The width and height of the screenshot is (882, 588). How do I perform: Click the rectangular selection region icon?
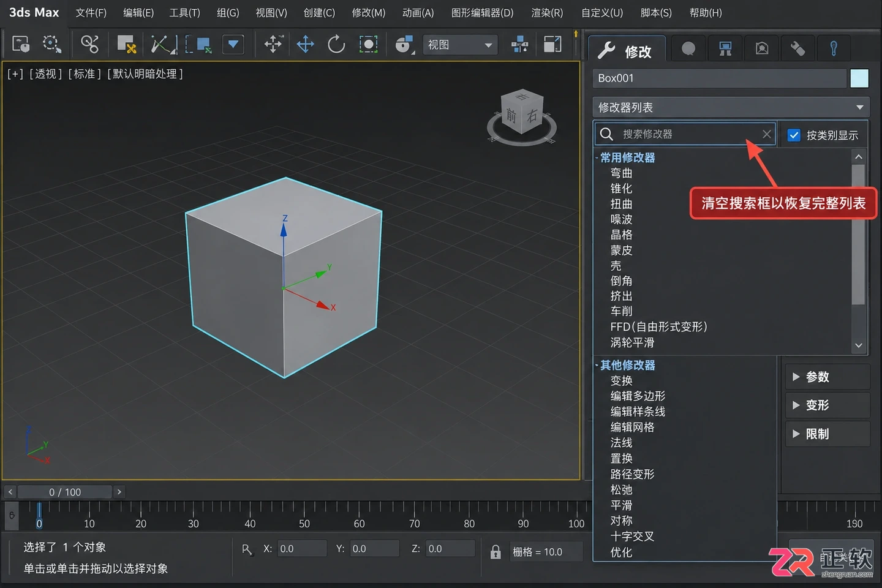coord(198,44)
